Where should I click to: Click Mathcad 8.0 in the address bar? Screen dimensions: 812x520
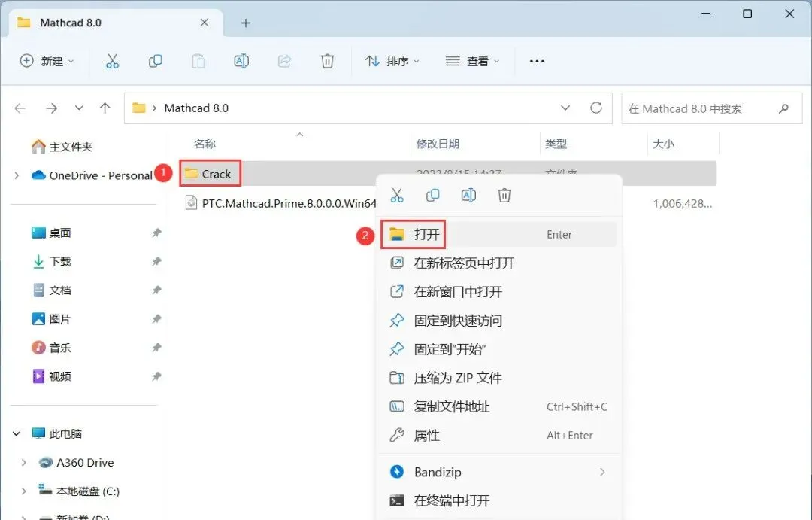pos(196,108)
